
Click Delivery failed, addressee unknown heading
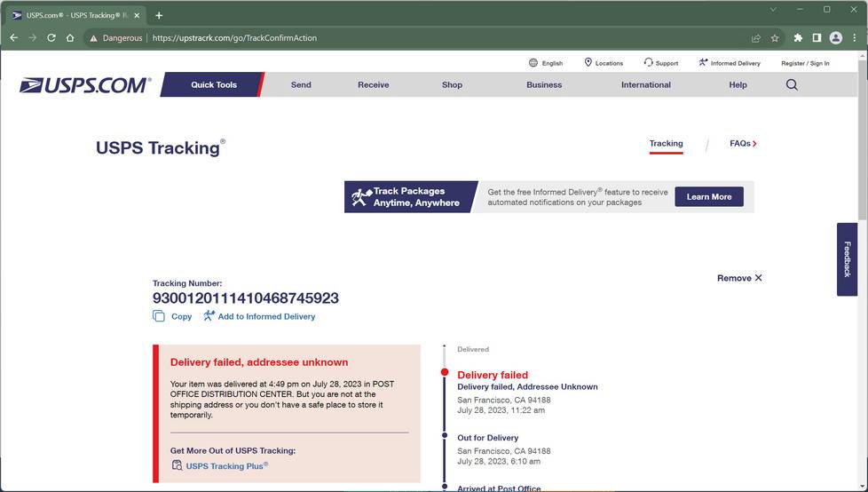pyautogui.click(x=259, y=362)
